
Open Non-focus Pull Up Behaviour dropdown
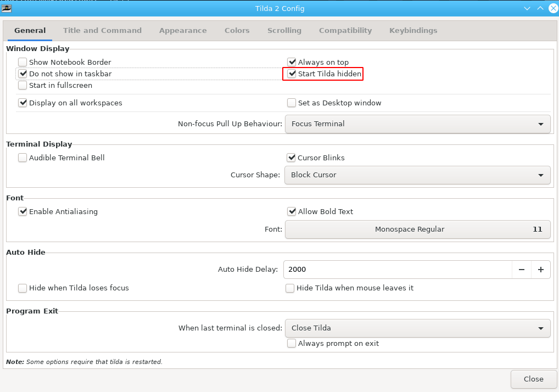coord(417,124)
